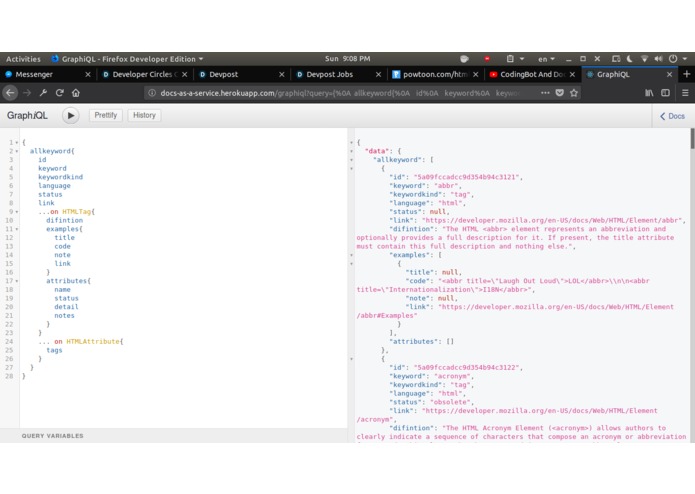Click id value ending c3121 in results
This screenshot has height=494, width=695.
466,177
